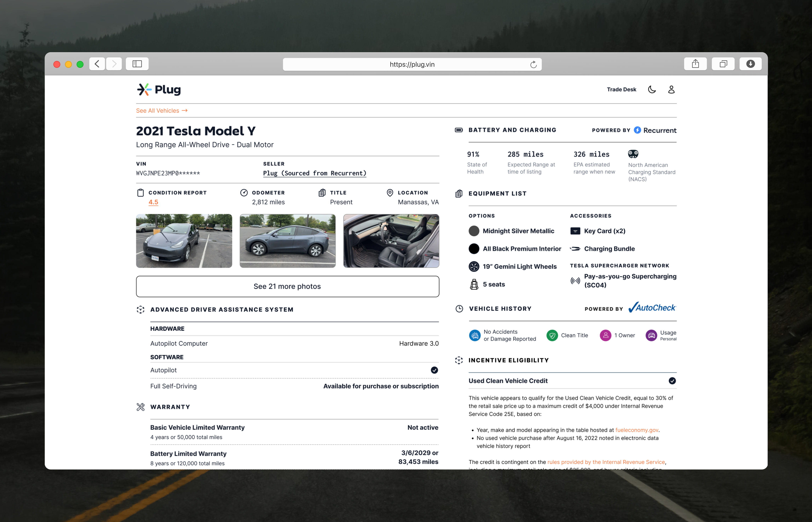Click the 19" Gemini Light Wheels icon
Image resolution: width=812 pixels, height=522 pixels.
(474, 266)
